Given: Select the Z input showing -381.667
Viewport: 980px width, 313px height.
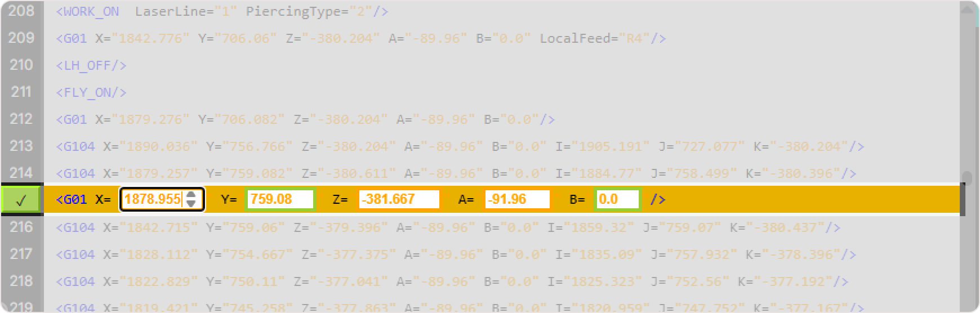Looking at the screenshot, I should pos(399,199).
